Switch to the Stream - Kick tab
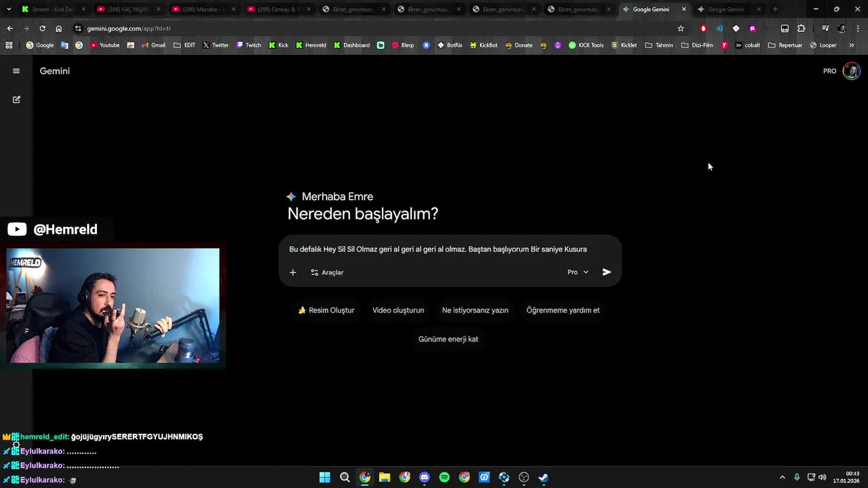Viewport: 868px width, 488px height. point(53,9)
